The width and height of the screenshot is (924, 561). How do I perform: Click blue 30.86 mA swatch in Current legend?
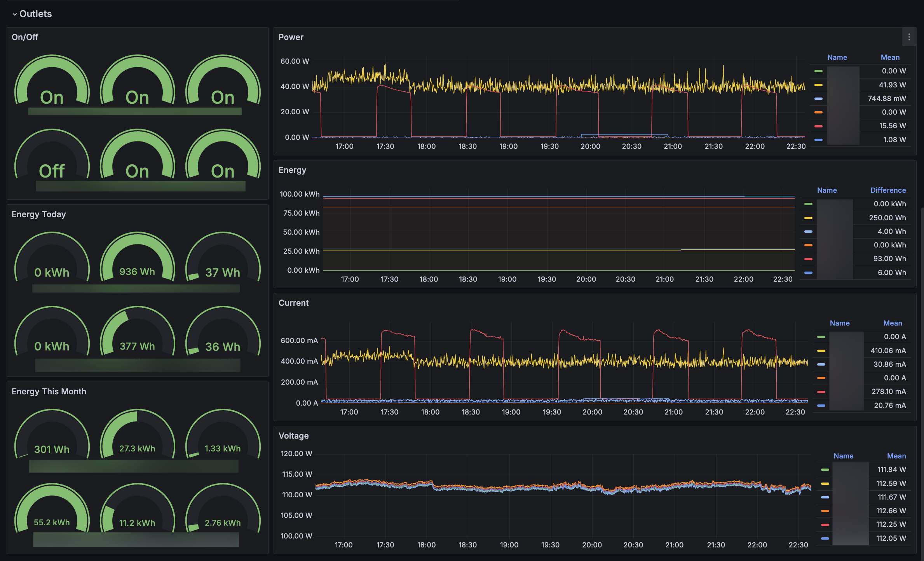(821, 364)
